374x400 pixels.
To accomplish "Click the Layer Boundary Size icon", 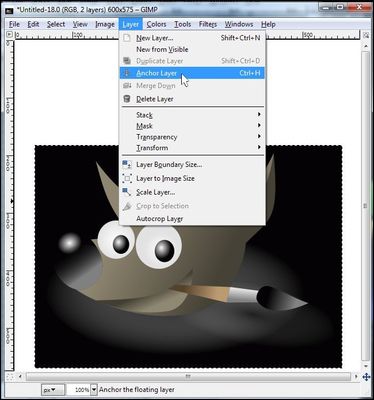I will 127,164.
